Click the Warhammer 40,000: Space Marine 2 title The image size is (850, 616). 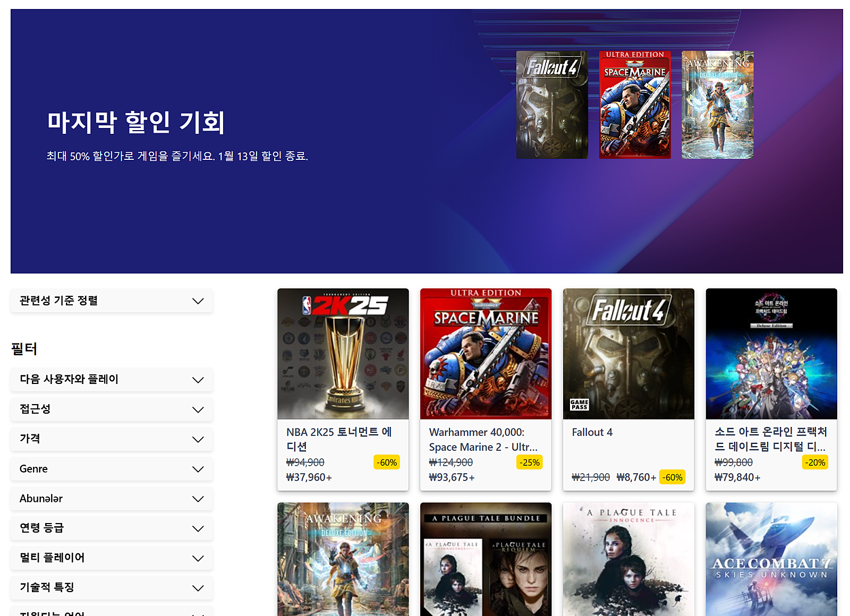click(x=483, y=440)
